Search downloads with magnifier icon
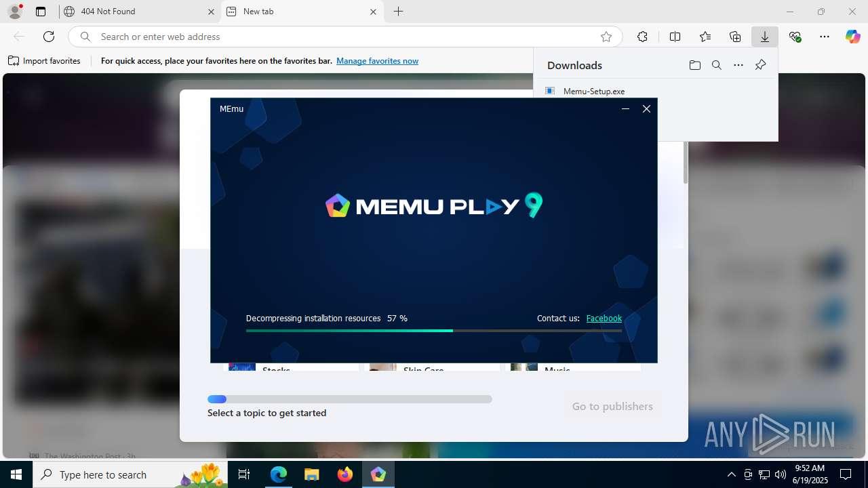The height and width of the screenshot is (488, 868). pos(716,65)
